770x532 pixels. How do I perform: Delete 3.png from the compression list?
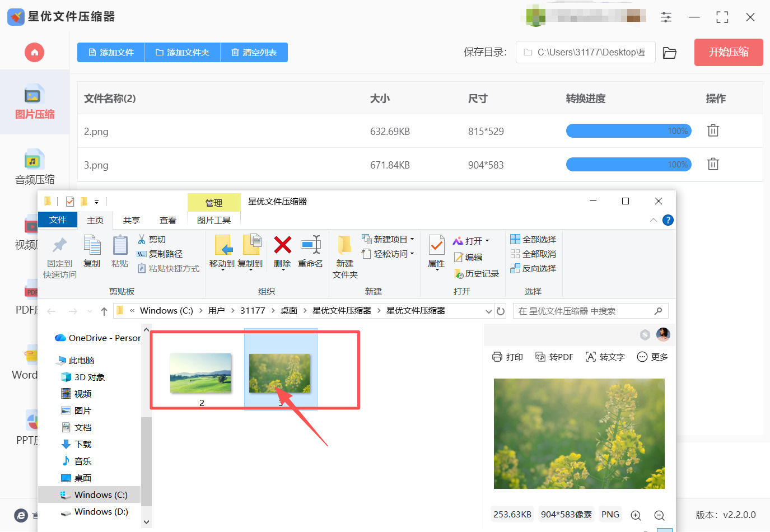coord(713,164)
